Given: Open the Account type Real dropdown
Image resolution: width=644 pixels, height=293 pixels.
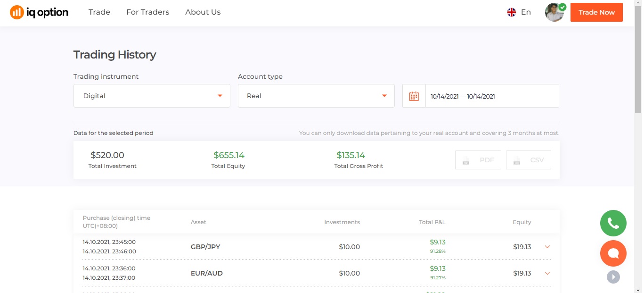Looking at the screenshot, I should [x=316, y=96].
